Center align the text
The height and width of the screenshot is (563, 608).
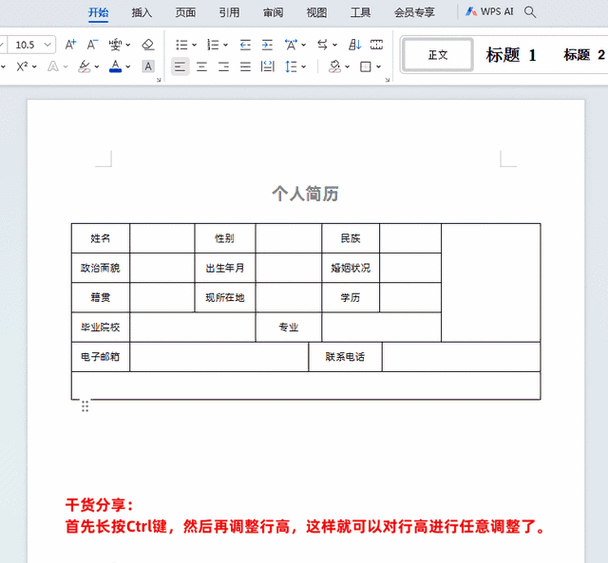202,67
